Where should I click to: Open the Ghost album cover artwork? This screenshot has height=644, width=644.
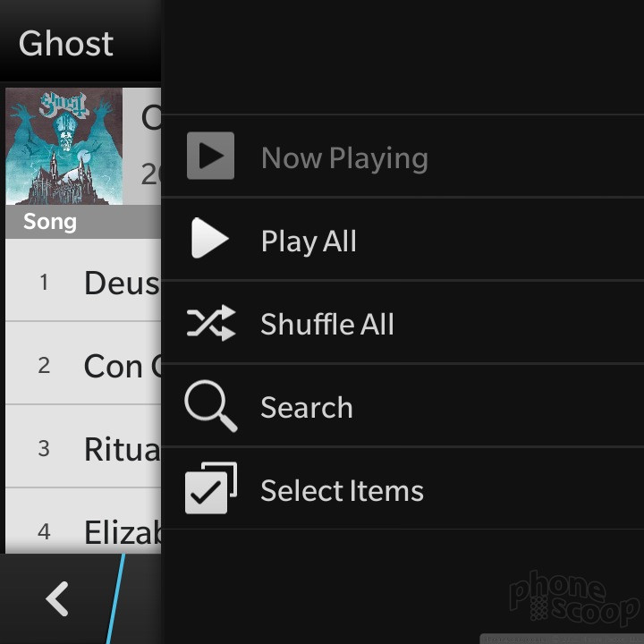[x=64, y=146]
